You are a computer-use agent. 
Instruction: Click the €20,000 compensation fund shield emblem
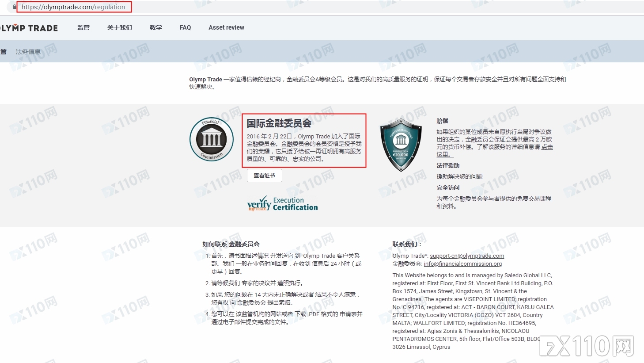(x=401, y=145)
